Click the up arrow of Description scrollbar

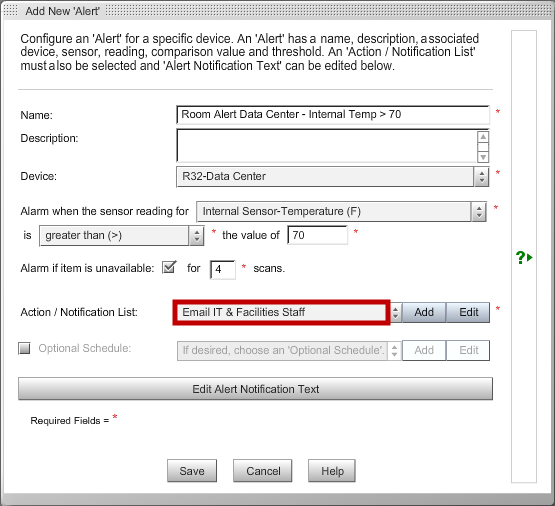[483, 137]
